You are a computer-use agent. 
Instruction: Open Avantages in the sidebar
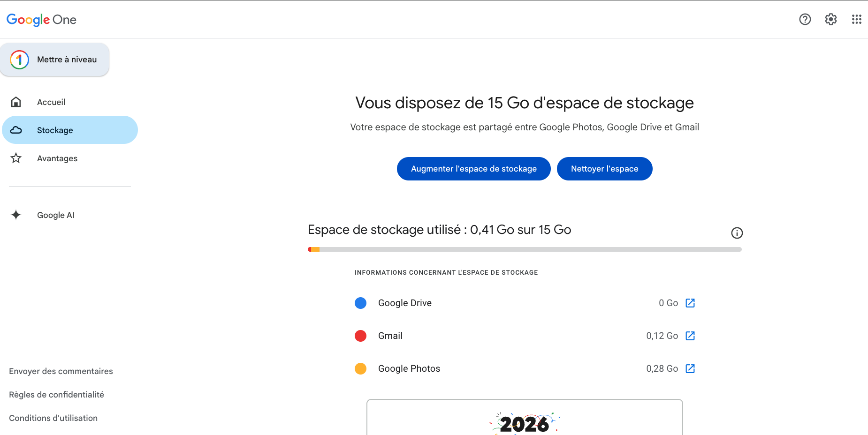click(x=57, y=158)
